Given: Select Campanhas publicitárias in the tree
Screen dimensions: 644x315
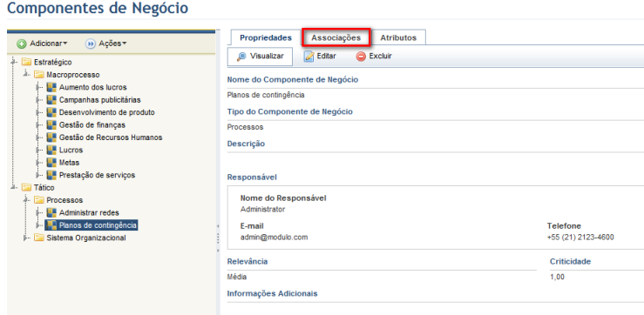Looking at the screenshot, I should [x=100, y=100].
